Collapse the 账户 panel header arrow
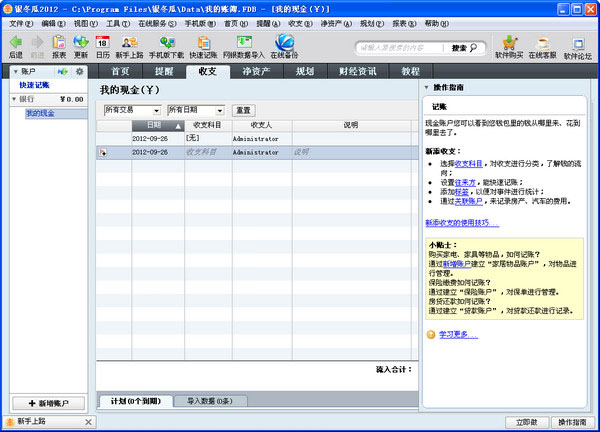This screenshot has width=600, height=432. [x=14, y=72]
